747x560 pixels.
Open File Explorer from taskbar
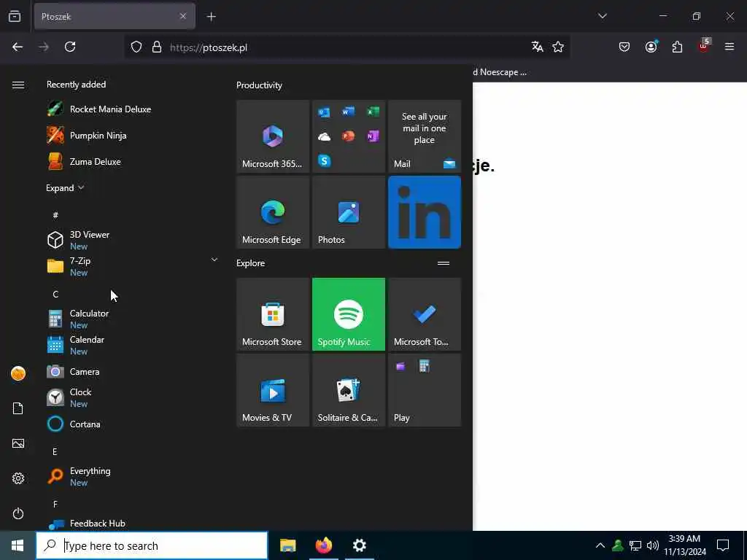pyautogui.click(x=287, y=545)
